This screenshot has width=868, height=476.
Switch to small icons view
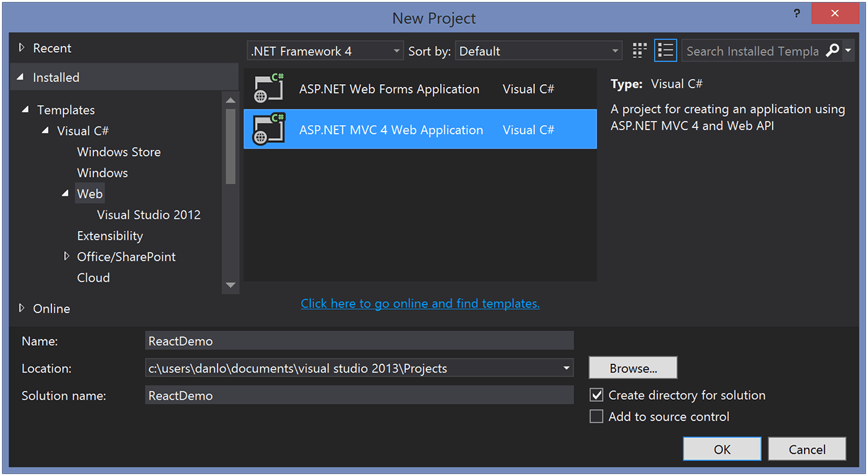click(x=640, y=51)
